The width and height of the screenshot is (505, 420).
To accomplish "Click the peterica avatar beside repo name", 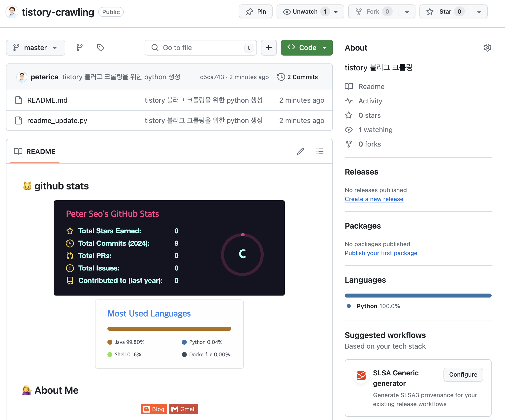I will (12, 12).
